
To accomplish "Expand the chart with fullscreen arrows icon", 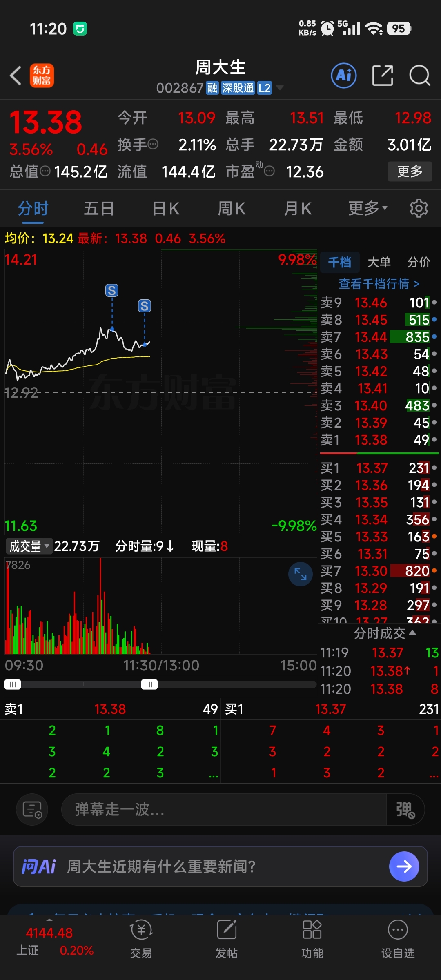I will pos(301,574).
